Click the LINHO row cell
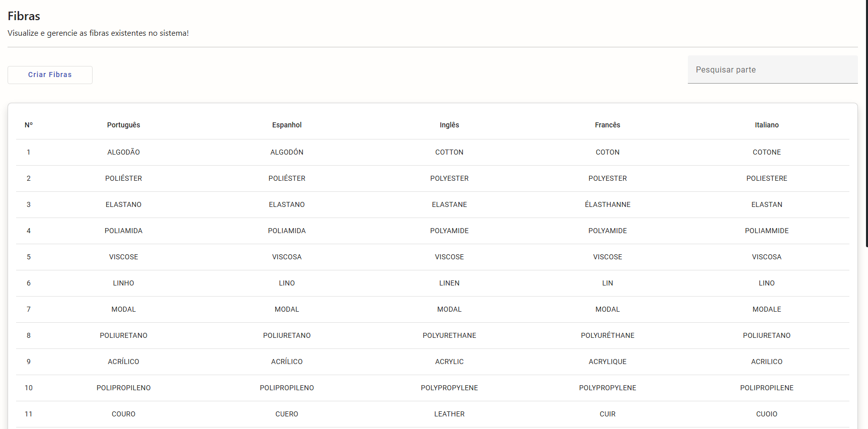The height and width of the screenshot is (429, 868). tap(123, 283)
